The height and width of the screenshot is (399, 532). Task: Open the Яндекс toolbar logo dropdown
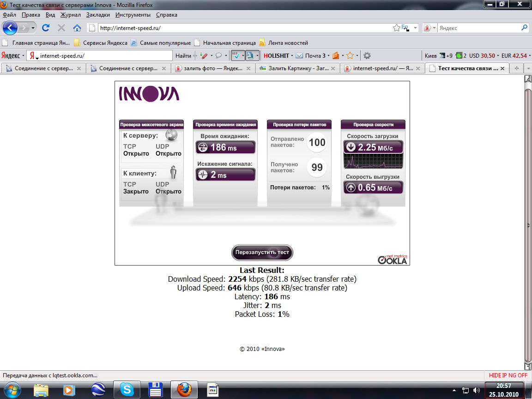point(13,55)
